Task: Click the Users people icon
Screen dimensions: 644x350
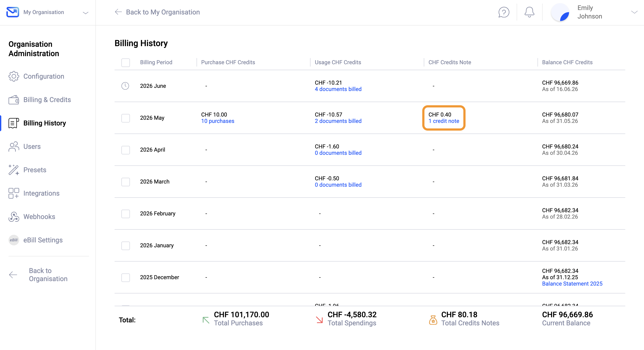Action: pyautogui.click(x=14, y=147)
